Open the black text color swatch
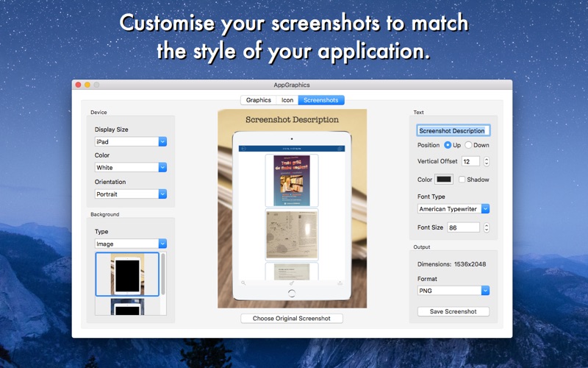The image size is (588, 368). [444, 180]
